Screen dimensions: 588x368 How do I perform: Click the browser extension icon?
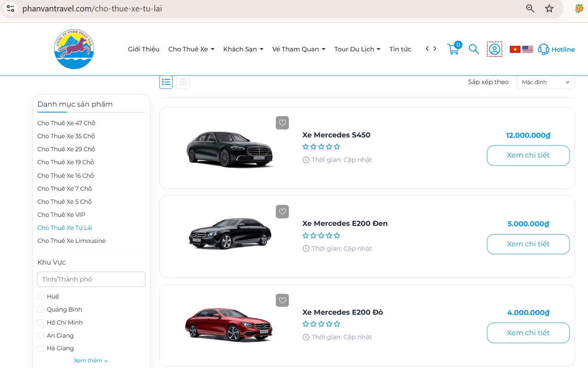click(x=579, y=8)
